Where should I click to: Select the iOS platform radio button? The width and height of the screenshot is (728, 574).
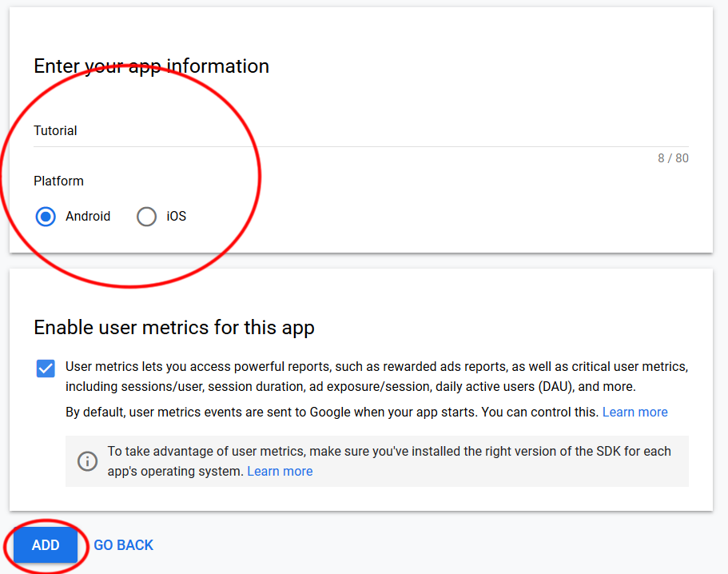pos(146,217)
